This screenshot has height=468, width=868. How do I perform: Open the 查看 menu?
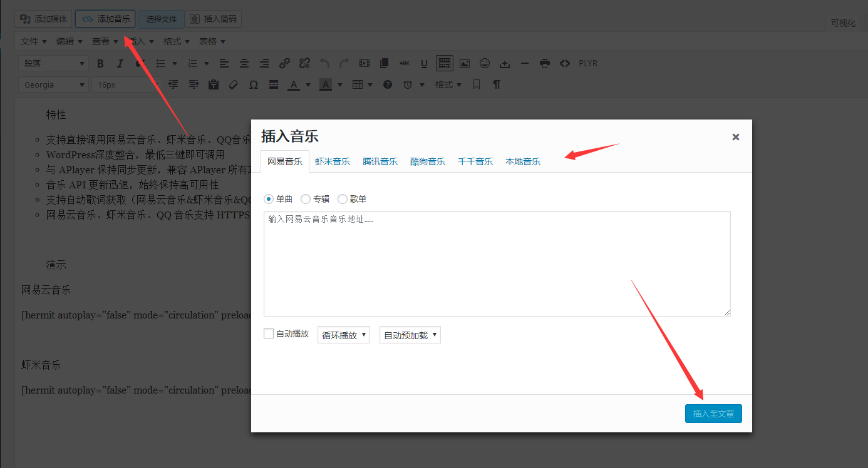[x=105, y=41]
